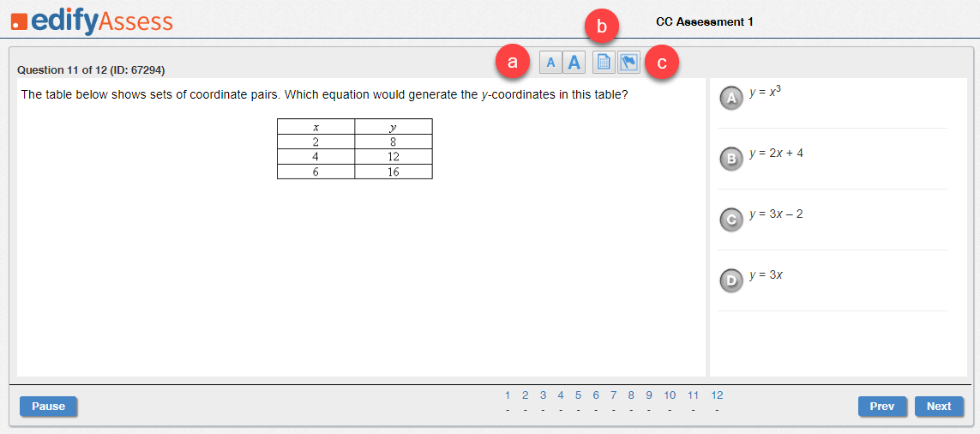Go to question 7 in navigator
Screen dimensions: 980x434
point(614,395)
